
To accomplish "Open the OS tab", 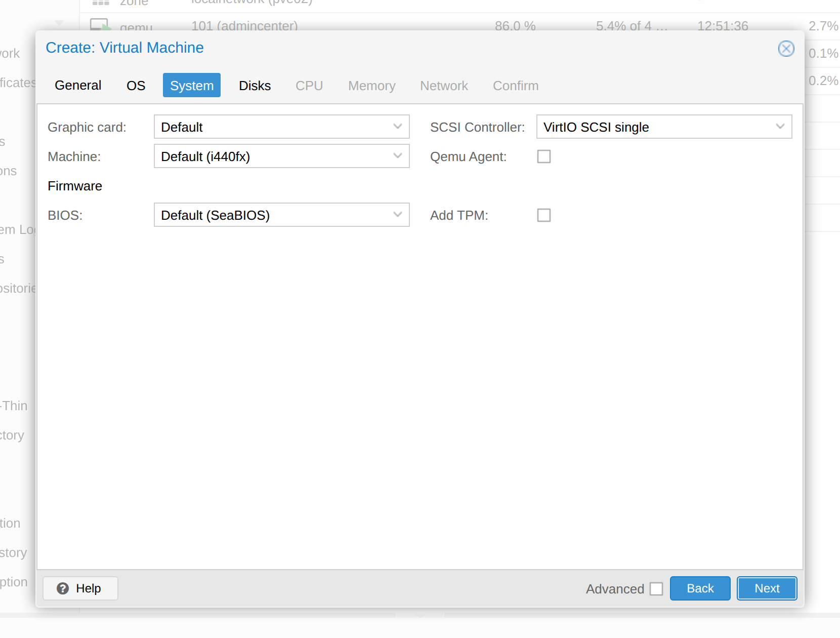I will click(136, 85).
